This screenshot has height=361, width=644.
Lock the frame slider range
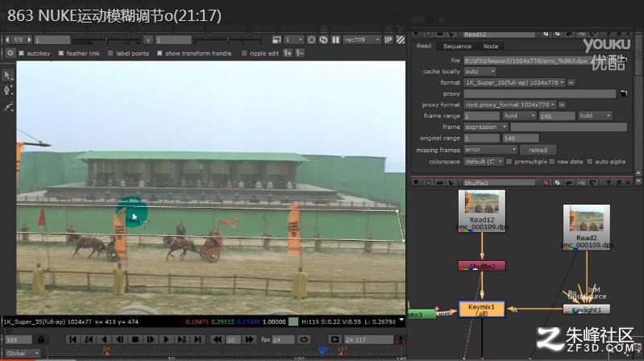pyautogui.click(x=41, y=339)
